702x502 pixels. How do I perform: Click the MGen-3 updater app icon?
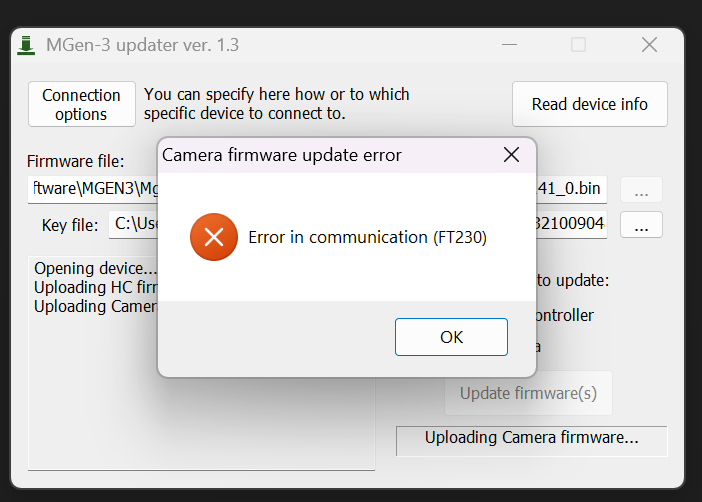[x=26, y=45]
